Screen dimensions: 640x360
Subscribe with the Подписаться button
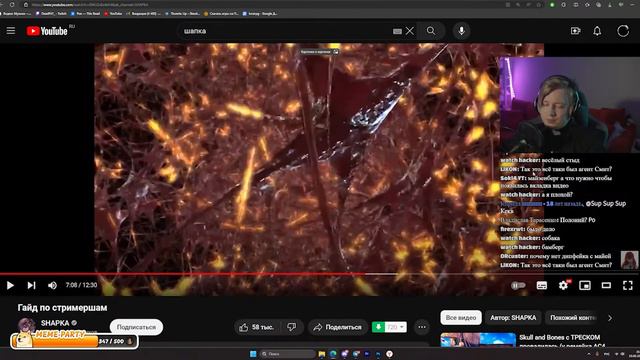(136, 327)
